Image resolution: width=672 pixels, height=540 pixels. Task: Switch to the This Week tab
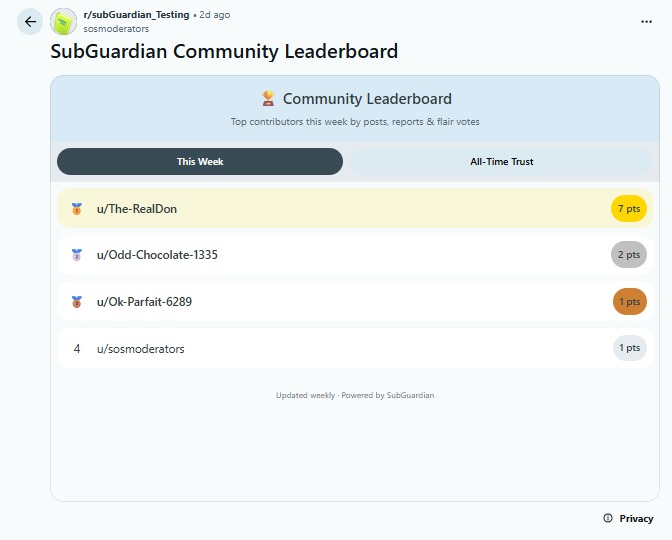(x=200, y=162)
